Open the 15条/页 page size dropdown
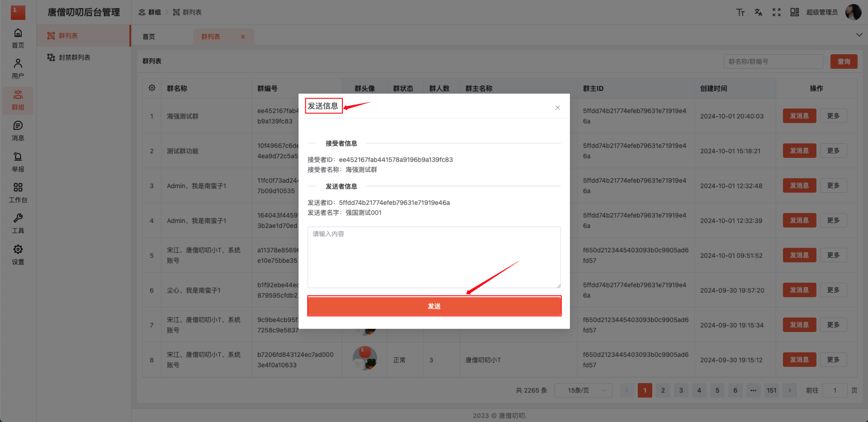Screen dimensions: 868x422 point(583,390)
